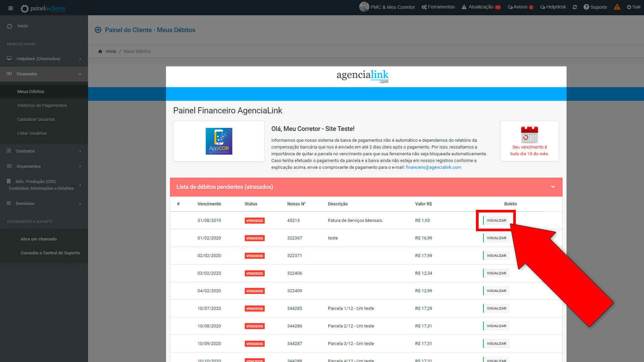The image size is (644, 362).
Task: Click the PMC & Meu Corretor avatar
Action: tap(364, 7)
